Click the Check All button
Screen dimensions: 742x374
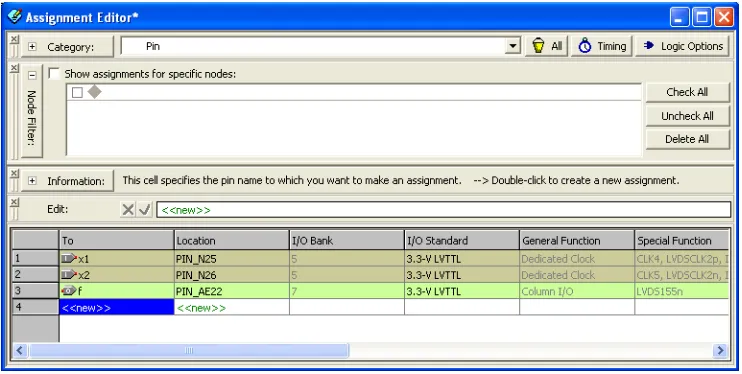688,92
